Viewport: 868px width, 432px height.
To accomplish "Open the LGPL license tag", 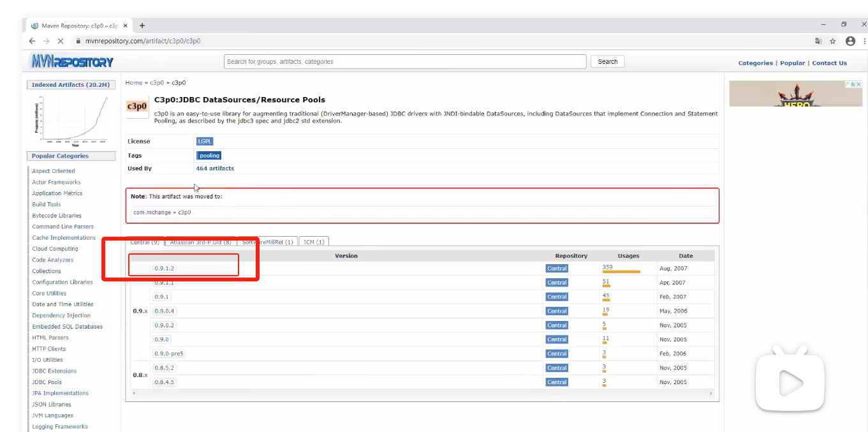I will 205,141.
